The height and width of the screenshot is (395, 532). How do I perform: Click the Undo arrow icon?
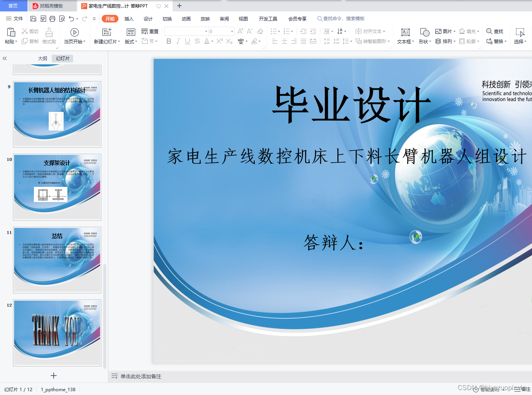point(71,19)
